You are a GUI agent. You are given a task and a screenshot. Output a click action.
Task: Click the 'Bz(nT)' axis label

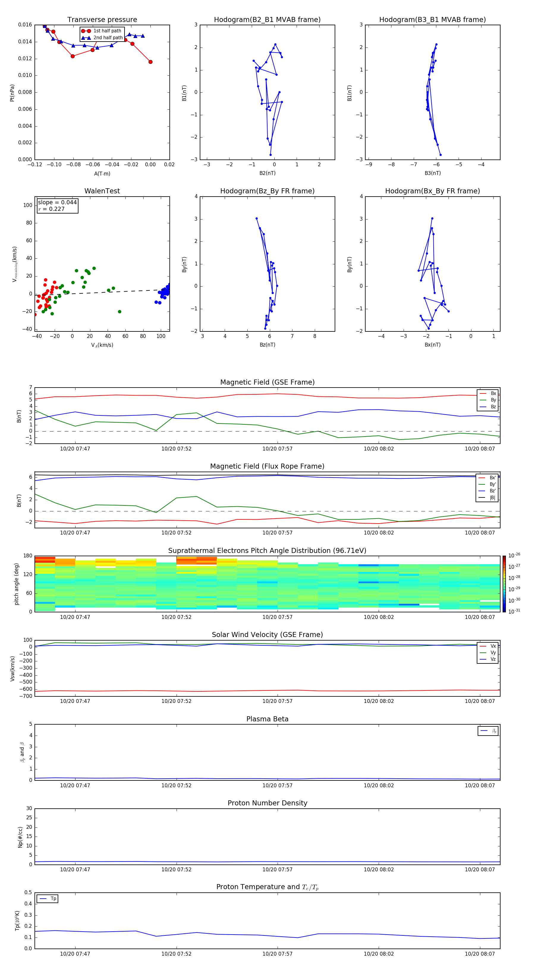tap(267, 345)
